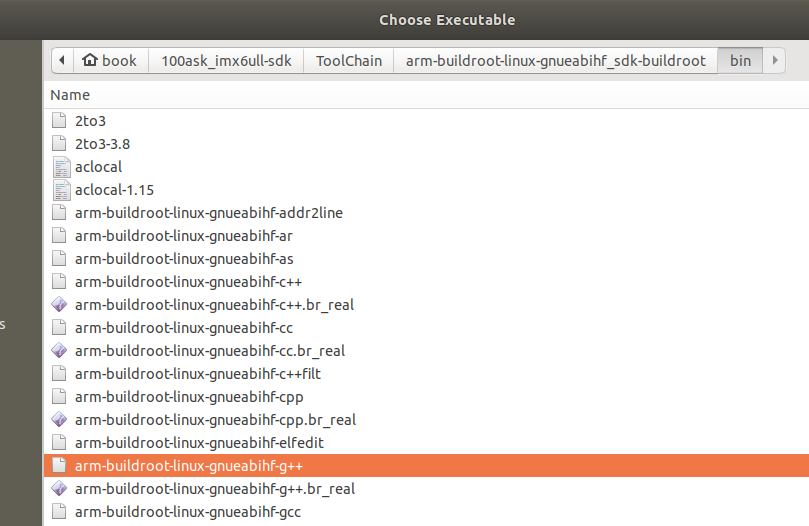Screen dimensions: 809x526
Task: Go to the book home folder
Action: pyautogui.click(x=111, y=61)
